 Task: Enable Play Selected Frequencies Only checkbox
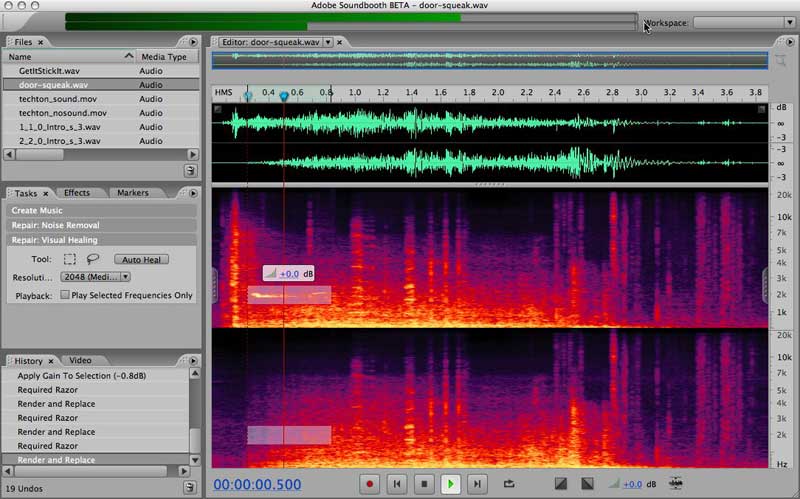(x=65, y=295)
